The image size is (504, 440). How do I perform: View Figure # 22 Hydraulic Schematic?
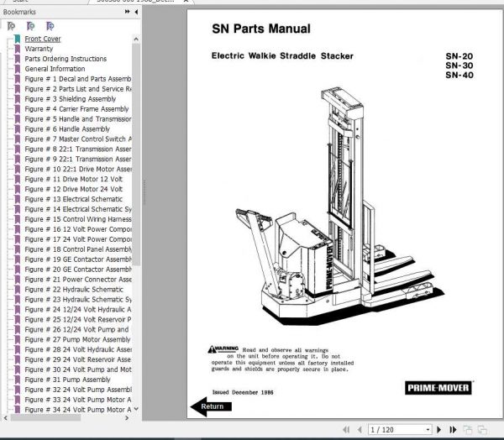(74, 289)
